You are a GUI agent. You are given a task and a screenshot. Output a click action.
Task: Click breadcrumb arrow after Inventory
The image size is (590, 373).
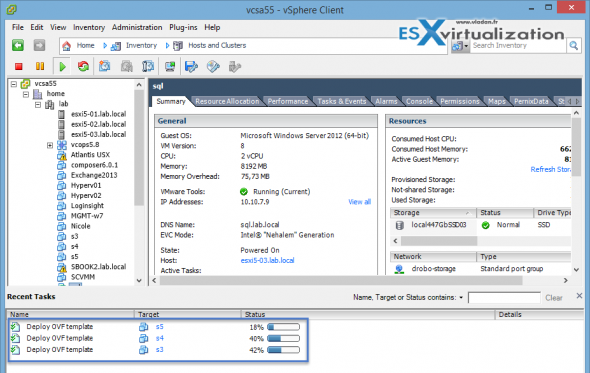tap(167, 46)
